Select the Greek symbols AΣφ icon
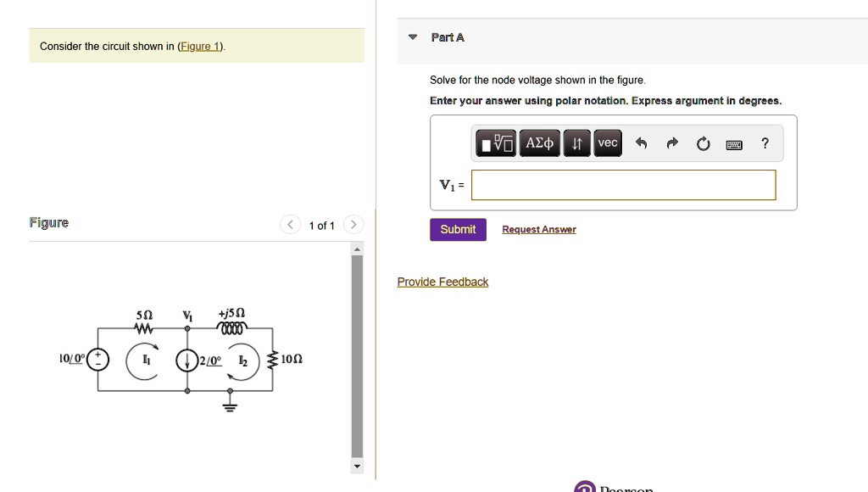868x492 pixels. pos(539,143)
